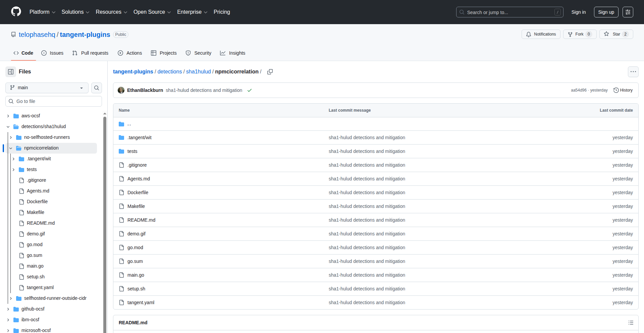Screen dimensions: 644x333
Task: Open the command palette icon top right
Action: pos(628,12)
